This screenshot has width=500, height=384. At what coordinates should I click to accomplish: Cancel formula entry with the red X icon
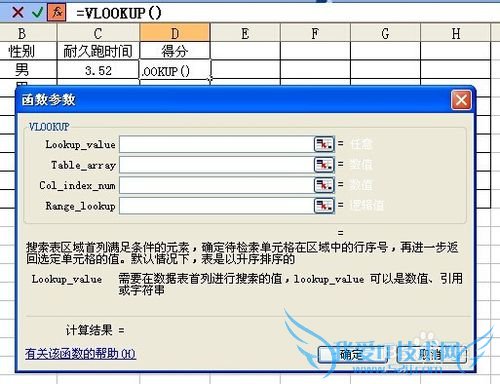(x=18, y=13)
